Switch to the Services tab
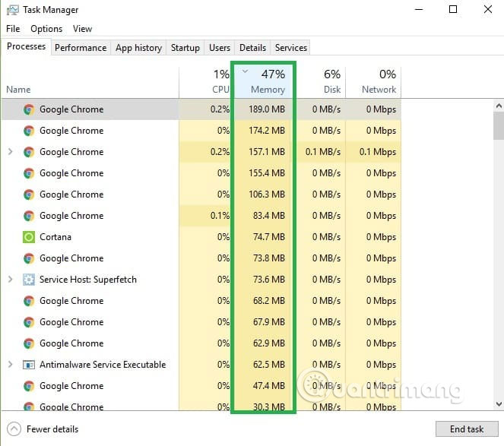 pos(290,48)
